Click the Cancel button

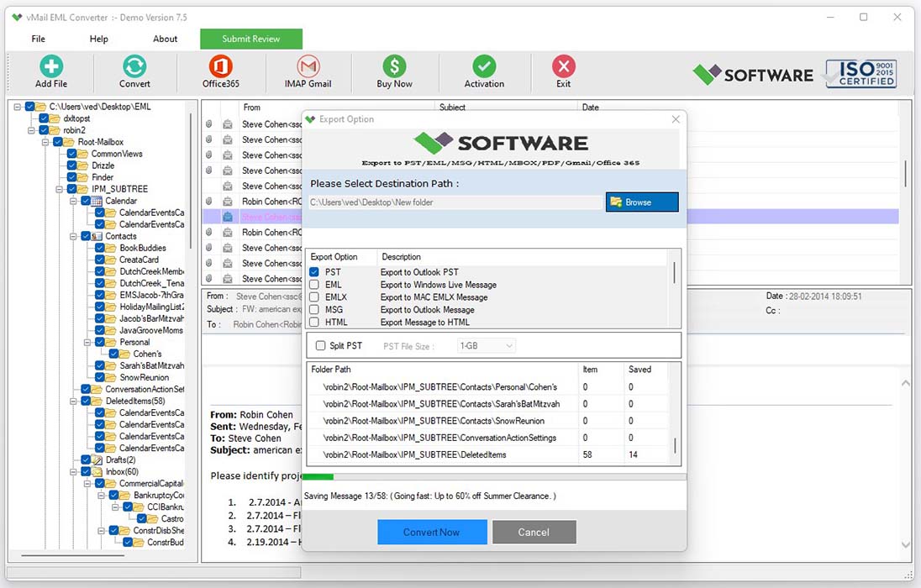click(x=534, y=533)
